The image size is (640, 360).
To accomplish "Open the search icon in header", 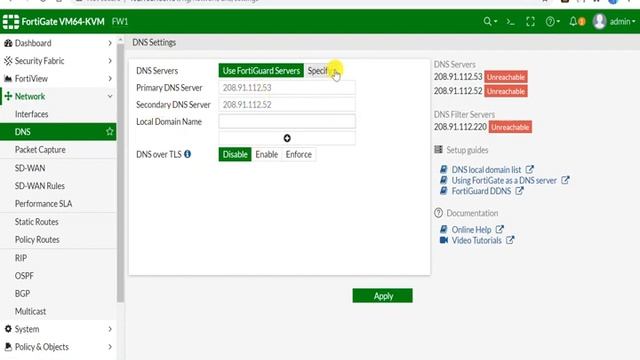I will [487, 22].
